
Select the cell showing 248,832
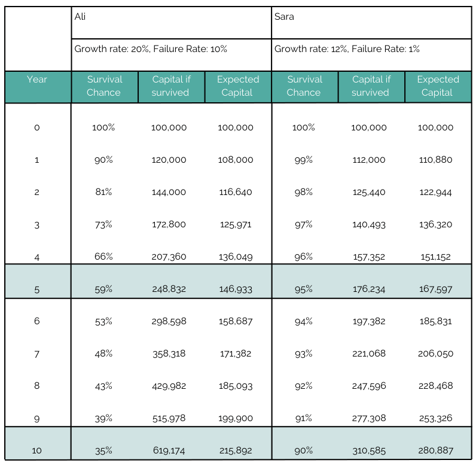click(x=170, y=289)
